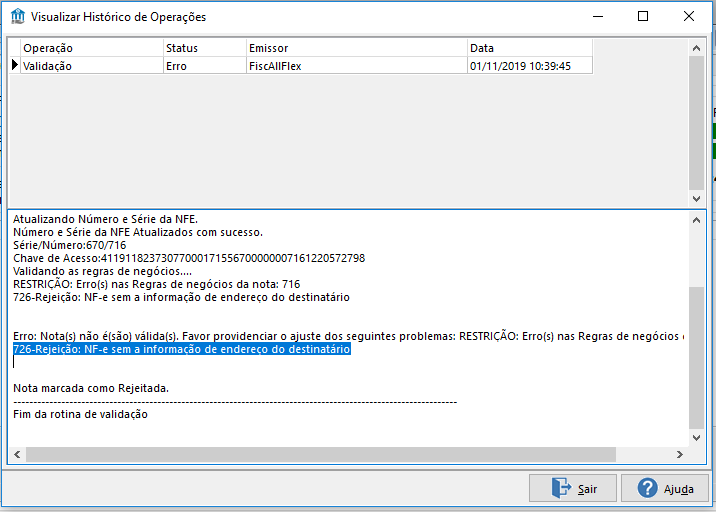Screen dimensions: 716x512
Task: Click the 'RESTRIÇÃO: Erro(s) nas Regras' line for nota 716
Action: click(x=157, y=284)
